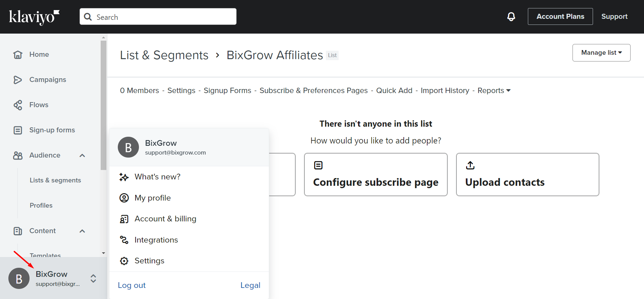Click the Sign-up forms icon
Screen dimensions: 644x299
[17, 130]
